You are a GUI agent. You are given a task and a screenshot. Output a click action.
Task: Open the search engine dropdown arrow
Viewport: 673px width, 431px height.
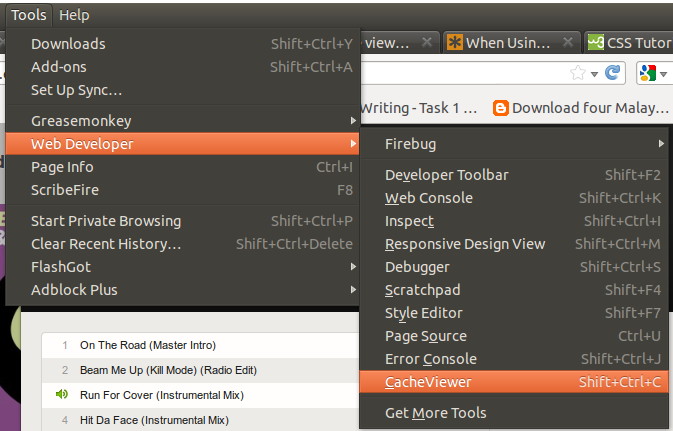click(x=664, y=74)
